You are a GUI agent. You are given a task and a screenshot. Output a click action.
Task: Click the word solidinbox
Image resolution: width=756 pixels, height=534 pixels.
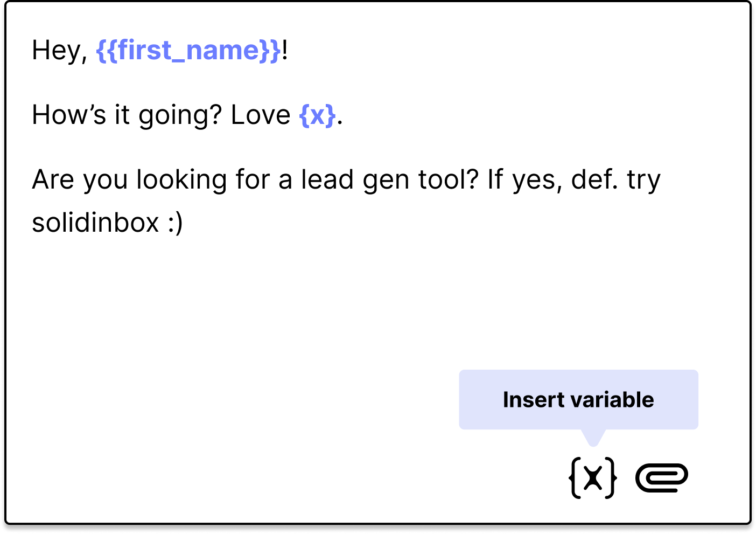point(95,223)
